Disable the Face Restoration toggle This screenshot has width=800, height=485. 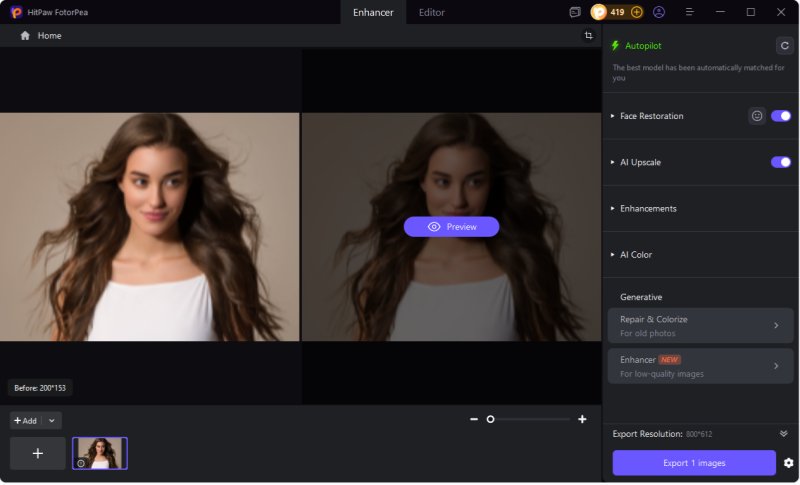781,116
